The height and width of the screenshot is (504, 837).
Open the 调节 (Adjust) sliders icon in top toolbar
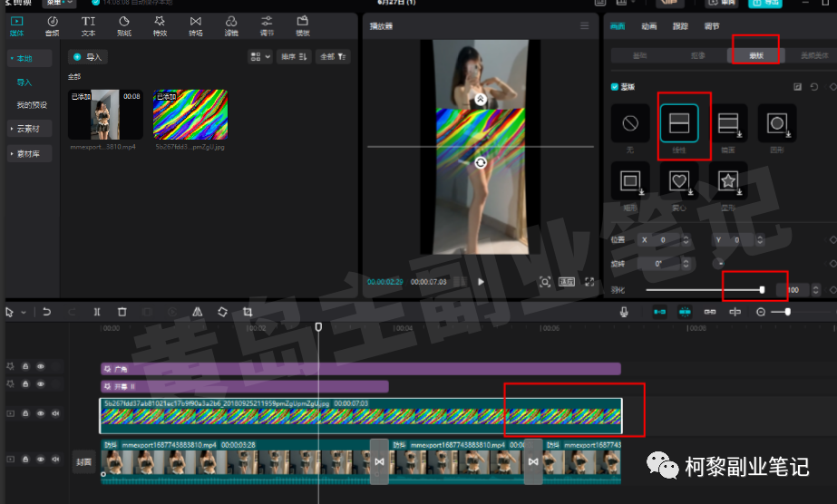click(267, 26)
